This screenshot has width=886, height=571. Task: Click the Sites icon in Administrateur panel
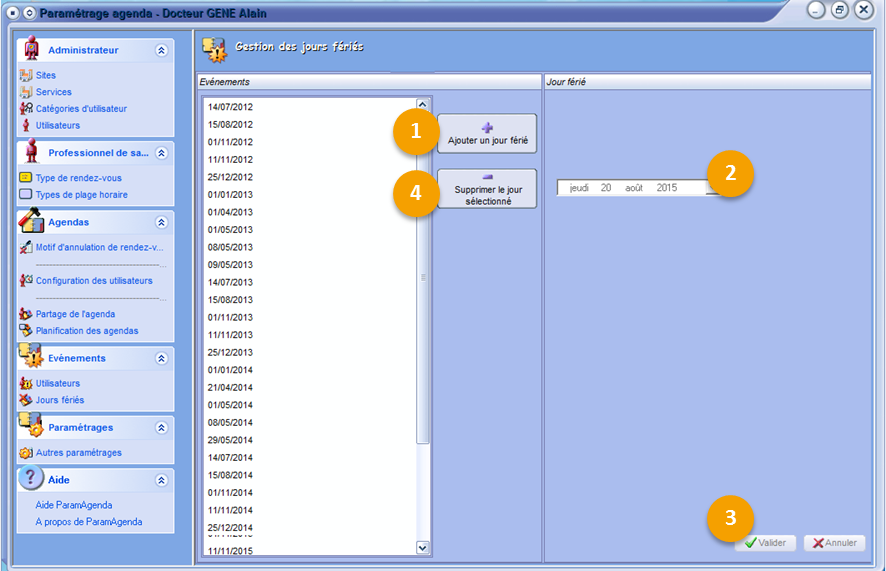tap(26, 76)
